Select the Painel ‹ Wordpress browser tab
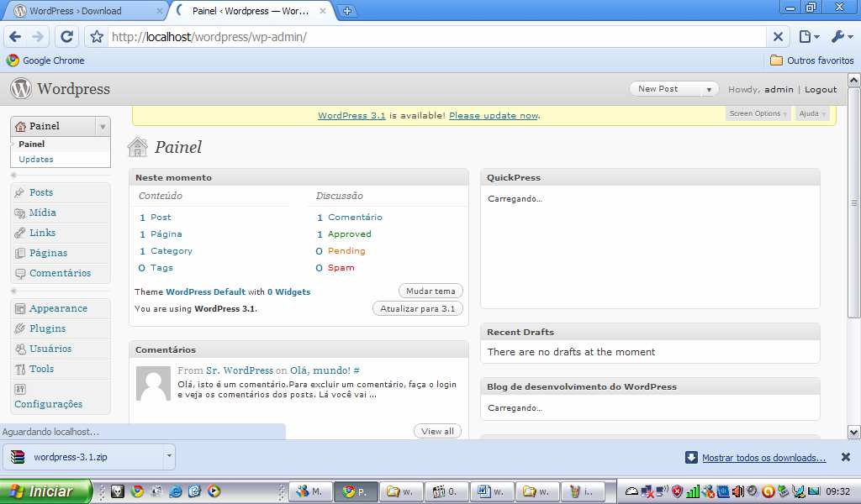Screen dimensions: 861x504 coord(251,11)
